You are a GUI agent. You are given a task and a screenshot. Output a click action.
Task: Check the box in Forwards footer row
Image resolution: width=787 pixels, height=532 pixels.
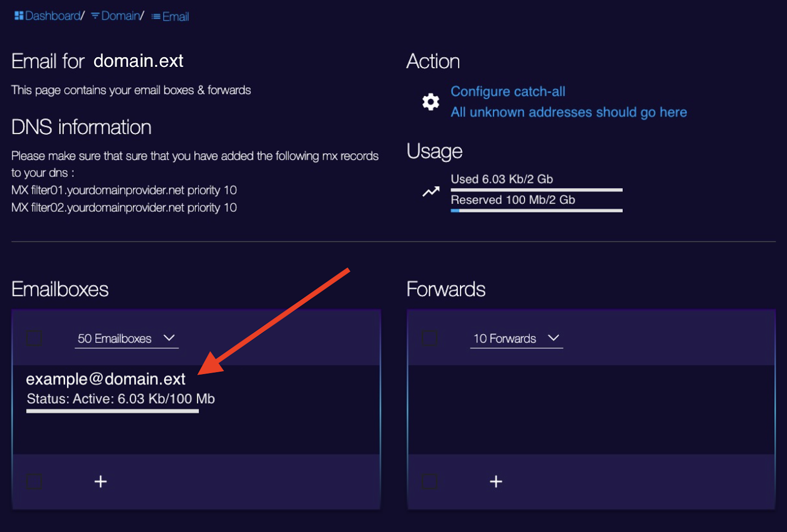(x=429, y=481)
